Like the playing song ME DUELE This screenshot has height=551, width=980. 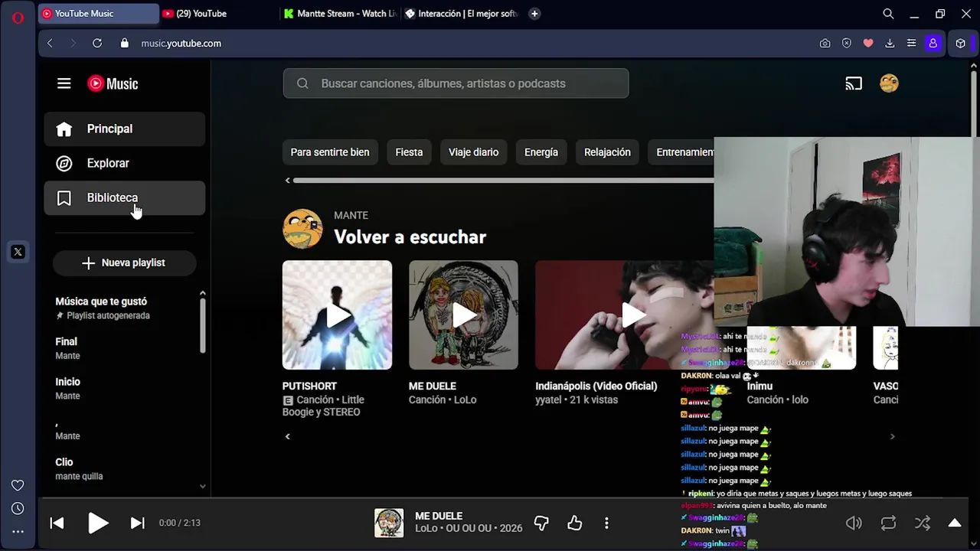point(574,523)
